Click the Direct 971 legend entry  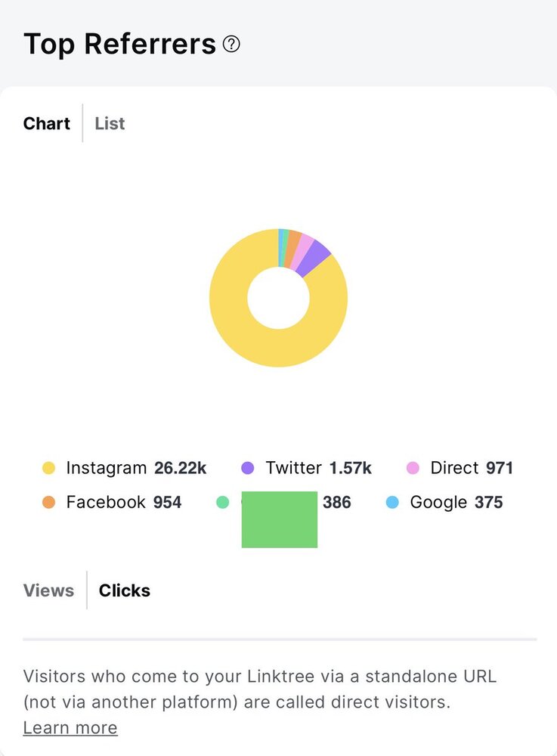(x=472, y=468)
